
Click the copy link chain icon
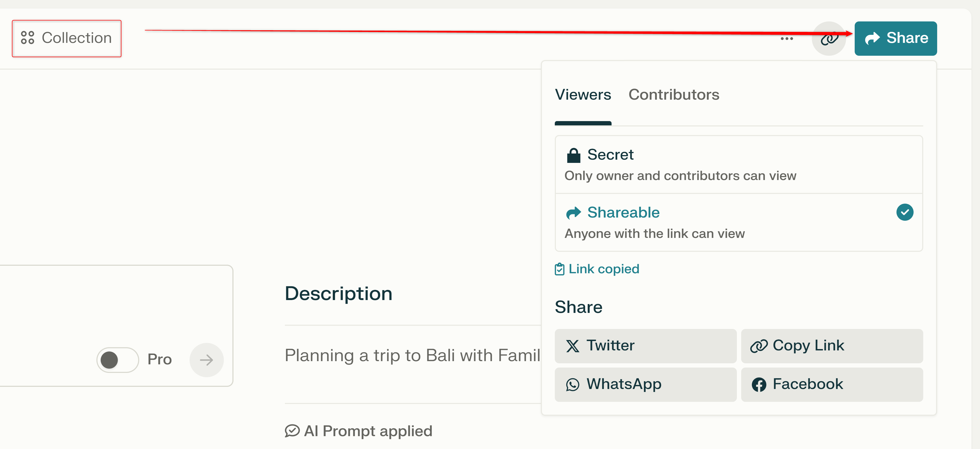coord(829,38)
